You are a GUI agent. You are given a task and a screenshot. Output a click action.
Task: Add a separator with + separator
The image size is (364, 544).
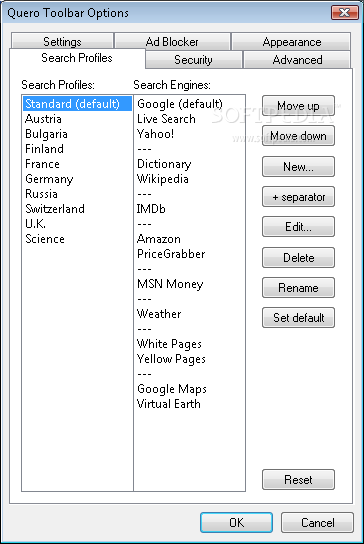pos(298,197)
